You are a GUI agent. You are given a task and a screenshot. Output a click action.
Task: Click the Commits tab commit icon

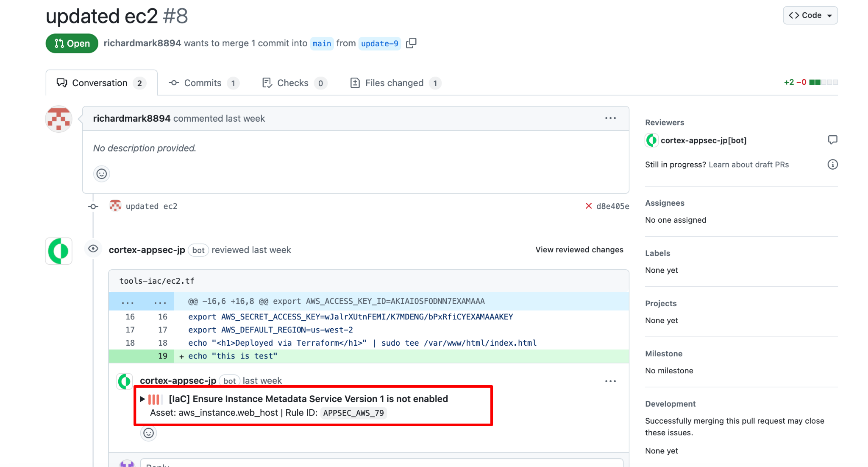tap(174, 83)
